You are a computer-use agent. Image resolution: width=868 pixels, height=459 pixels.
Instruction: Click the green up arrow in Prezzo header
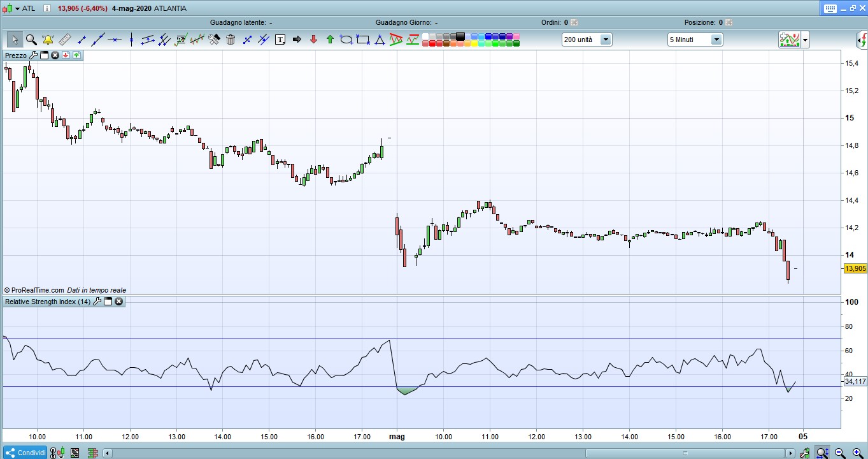click(x=76, y=55)
